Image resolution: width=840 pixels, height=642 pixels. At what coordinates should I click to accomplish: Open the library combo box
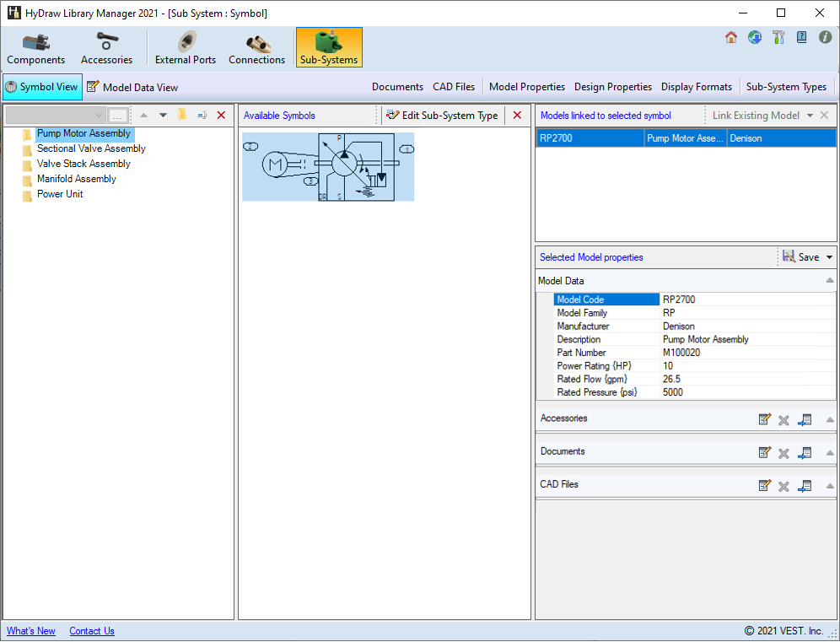tap(55, 116)
